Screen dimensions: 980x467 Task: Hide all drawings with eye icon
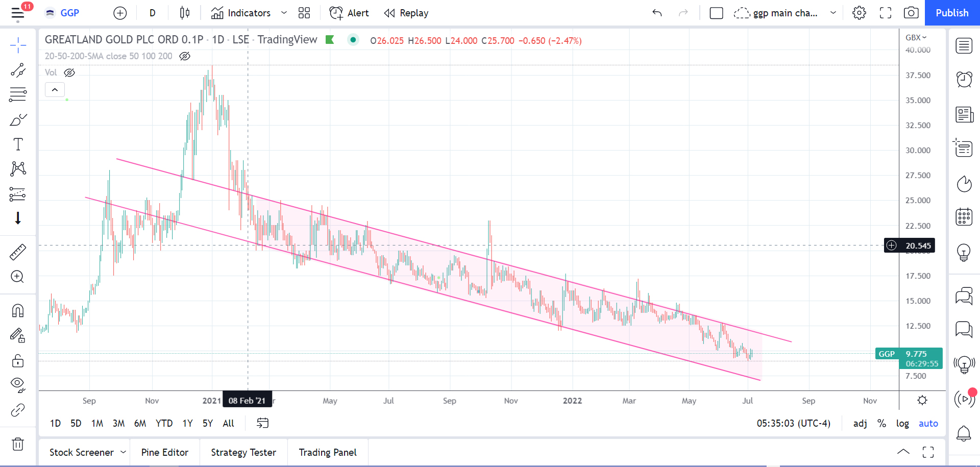[18, 385]
